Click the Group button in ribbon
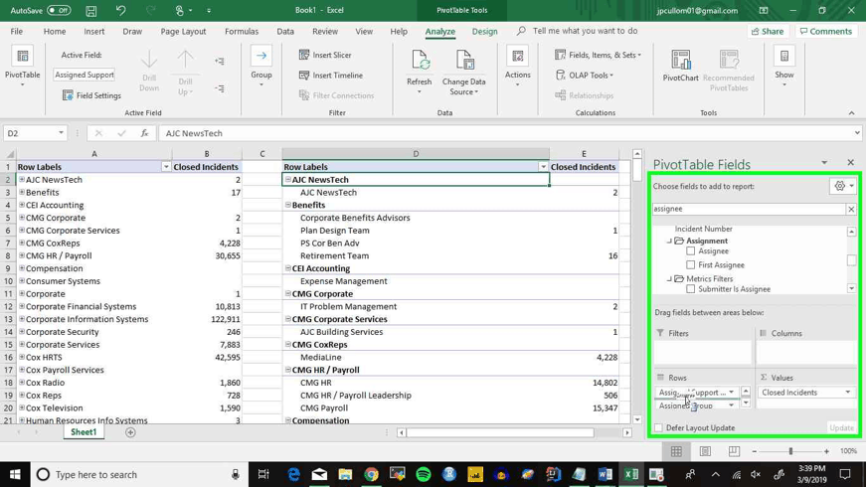Screen dimensions: 868x487 [261, 67]
